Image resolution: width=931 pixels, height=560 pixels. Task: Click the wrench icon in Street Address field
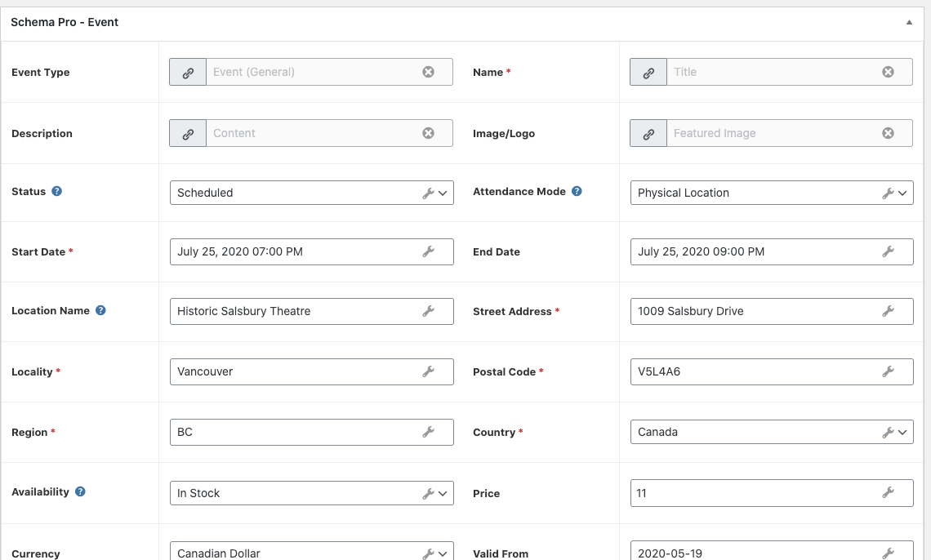[888, 311]
